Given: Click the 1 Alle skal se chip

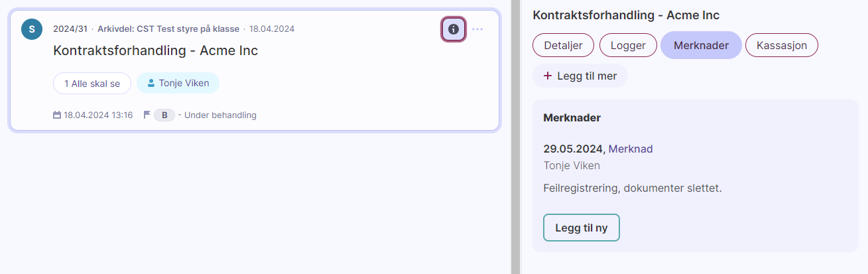Looking at the screenshot, I should point(92,84).
